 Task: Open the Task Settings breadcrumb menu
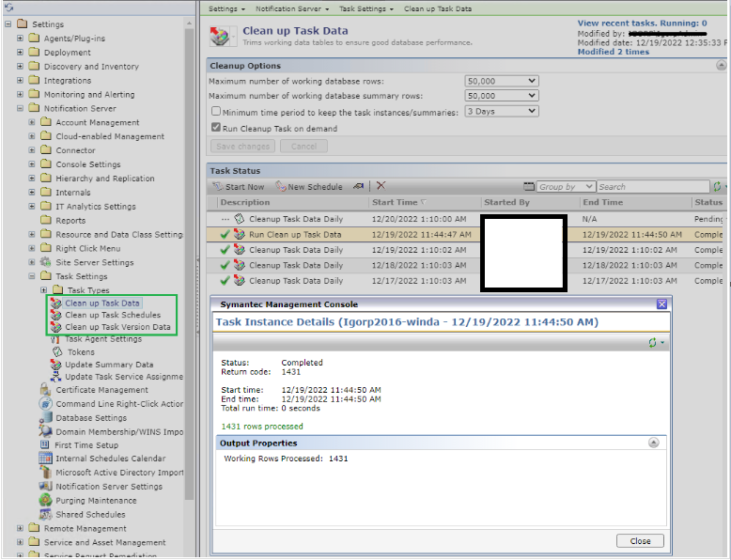[x=365, y=8]
